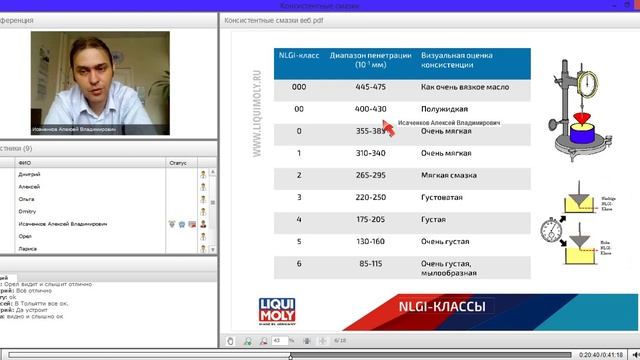Click Dmitry's user role icon
The image size is (640, 360).
click(x=203, y=211)
